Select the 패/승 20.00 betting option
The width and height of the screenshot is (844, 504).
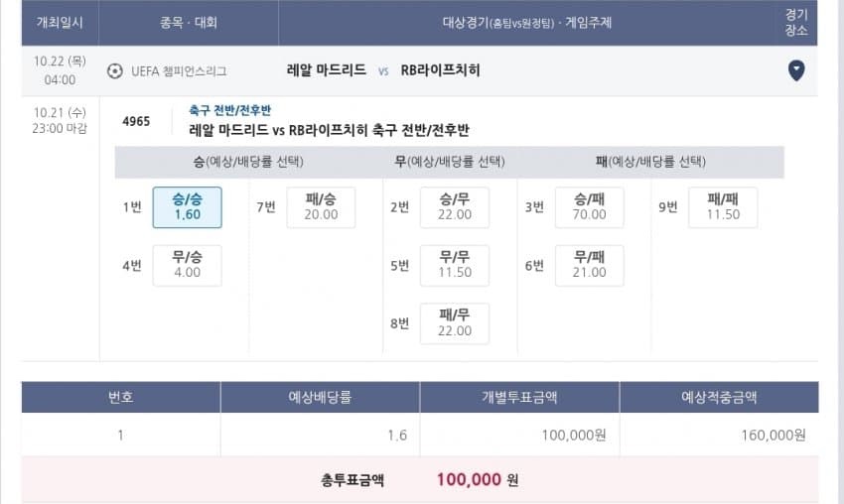321,207
